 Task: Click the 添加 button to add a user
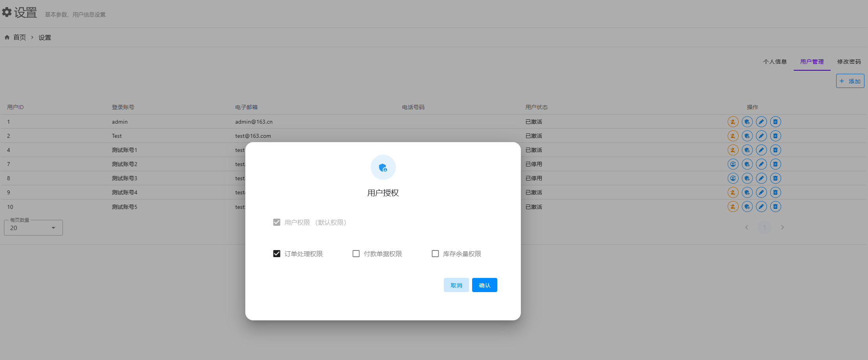coord(850,81)
